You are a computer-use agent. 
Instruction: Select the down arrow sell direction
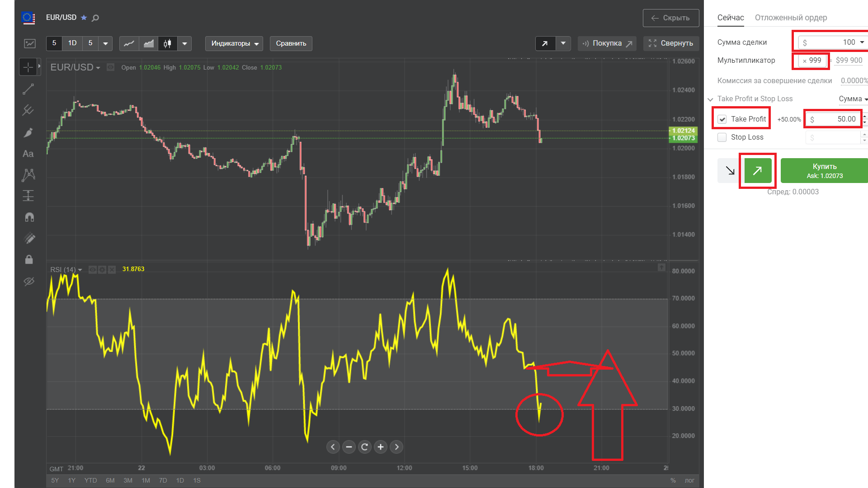(x=730, y=170)
